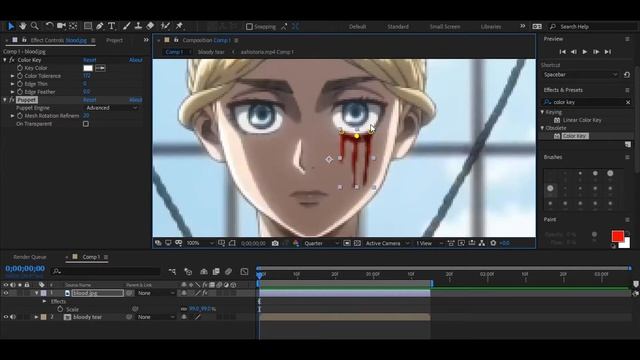This screenshot has height=360, width=640.
Task: Hide the bloody tear layer with its eye
Action: (x=6, y=317)
